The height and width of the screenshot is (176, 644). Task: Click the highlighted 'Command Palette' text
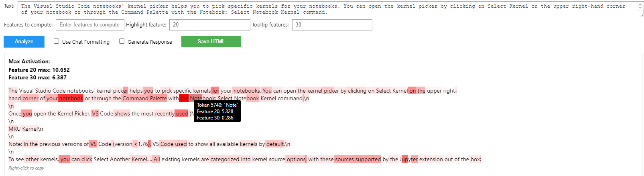click(144, 99)
